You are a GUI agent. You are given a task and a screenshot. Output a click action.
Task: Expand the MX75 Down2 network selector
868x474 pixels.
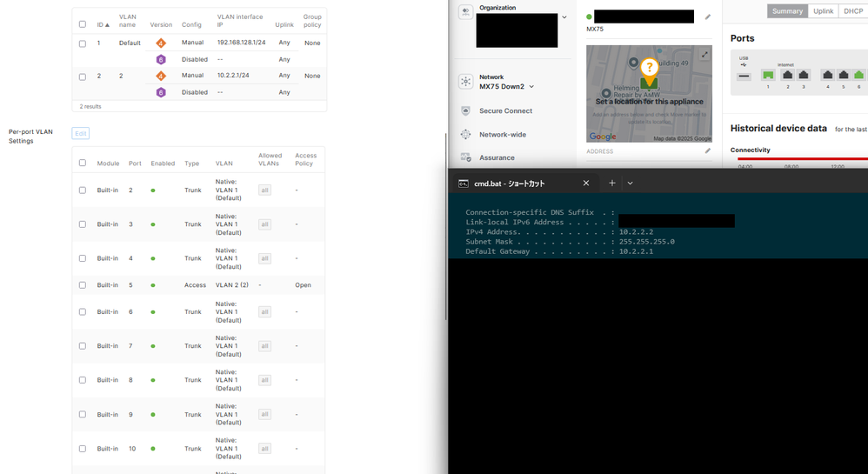(x=531, y=86)
